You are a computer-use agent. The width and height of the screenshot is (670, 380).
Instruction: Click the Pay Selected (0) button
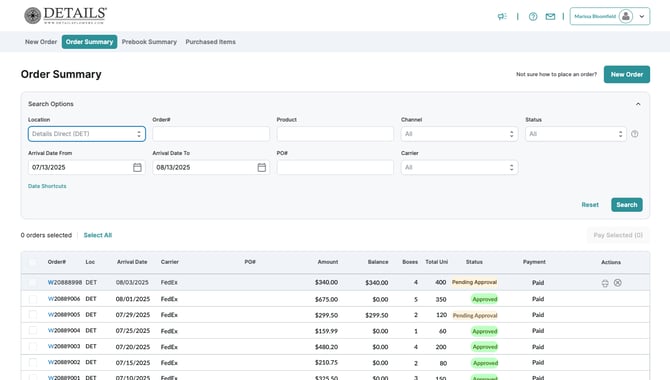618,235
